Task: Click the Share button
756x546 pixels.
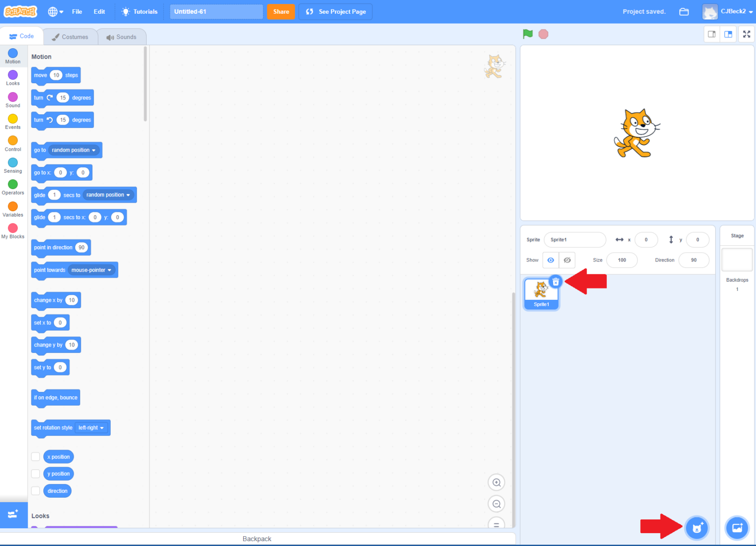Action: [281, 11]
